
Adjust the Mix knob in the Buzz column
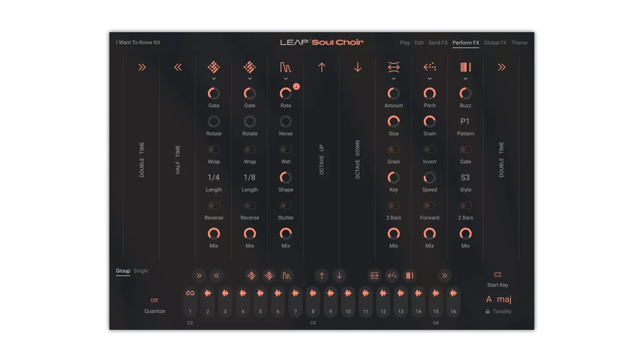click(466, 234)
